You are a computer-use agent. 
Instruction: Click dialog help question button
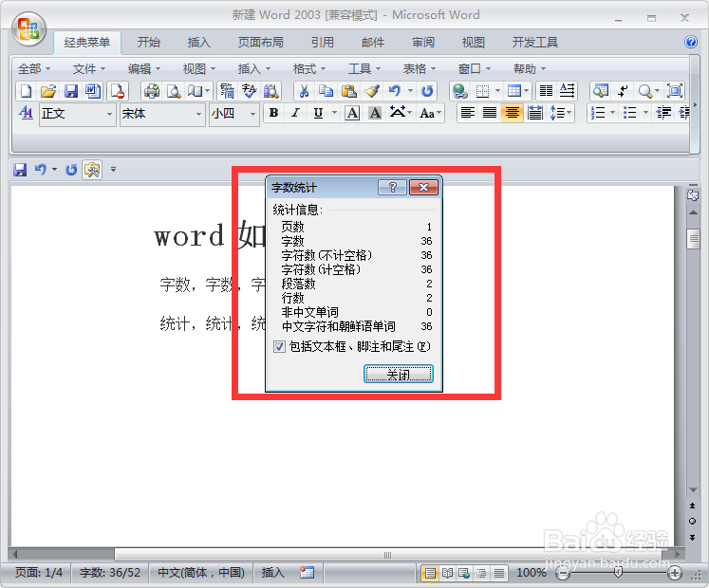393,187
